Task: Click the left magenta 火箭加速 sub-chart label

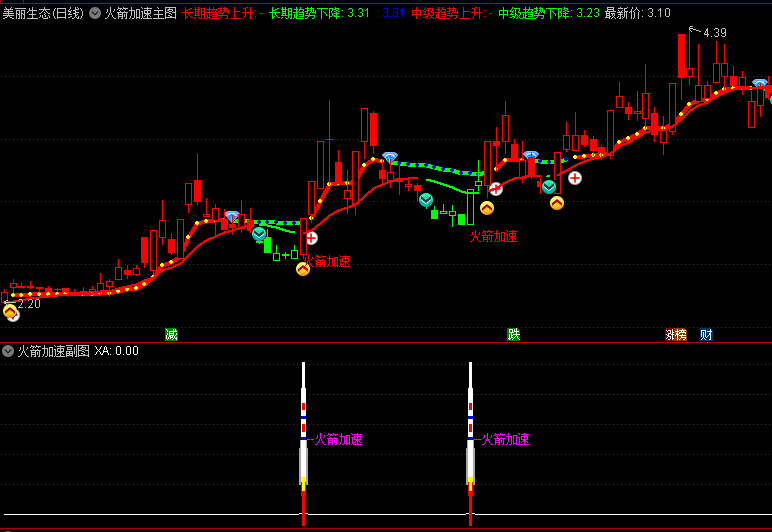Action: coord(338,439)
